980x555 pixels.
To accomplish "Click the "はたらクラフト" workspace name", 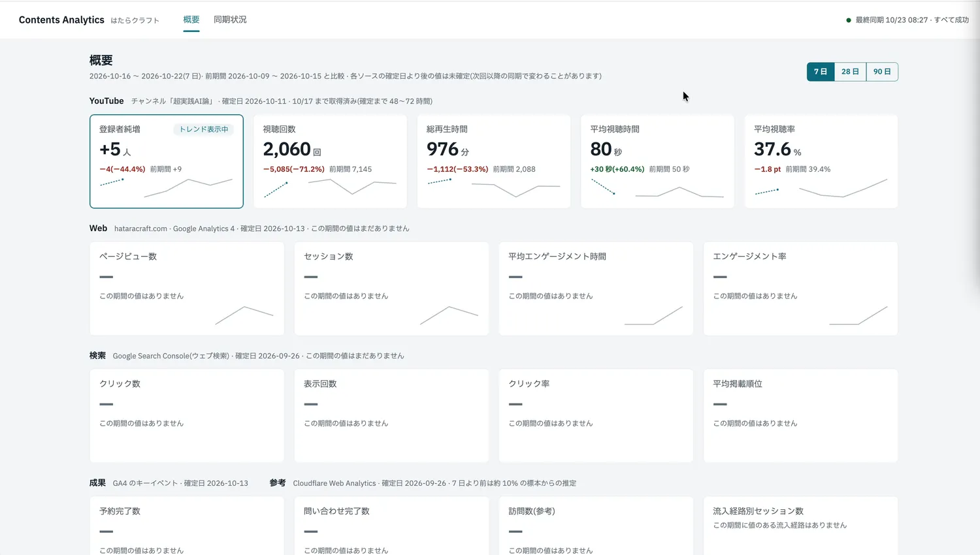I will [x=135, y=21].
